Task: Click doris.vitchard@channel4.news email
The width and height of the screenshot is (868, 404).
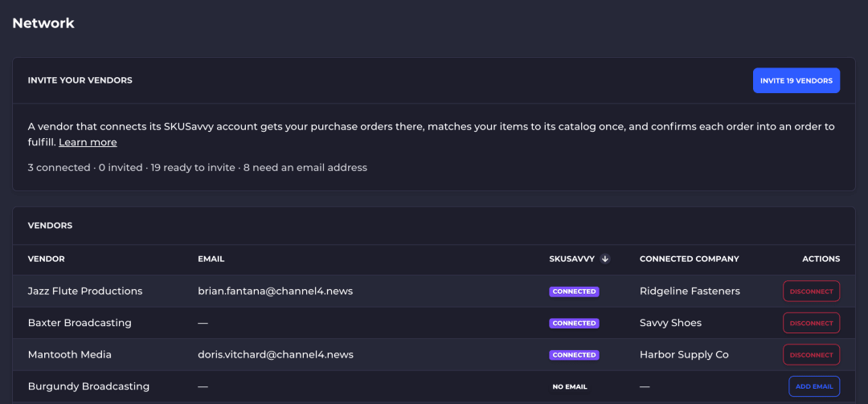Action: 275,354
